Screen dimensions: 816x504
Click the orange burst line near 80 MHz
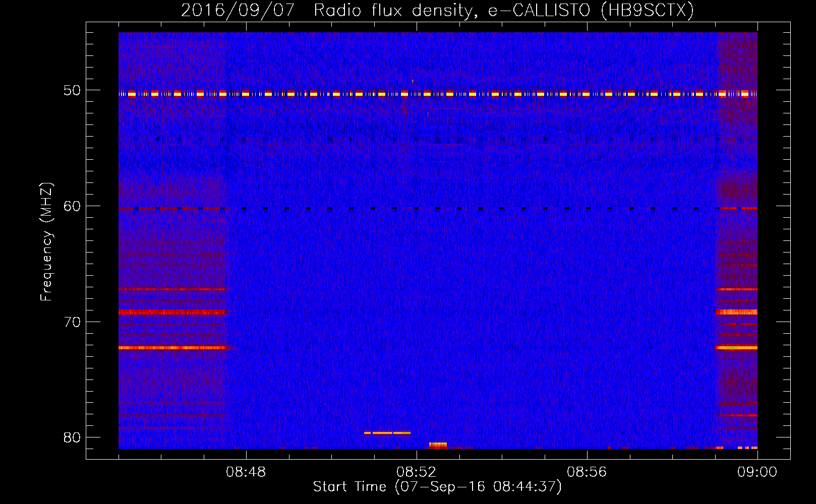pyautogui.click(x=387, y=433)
